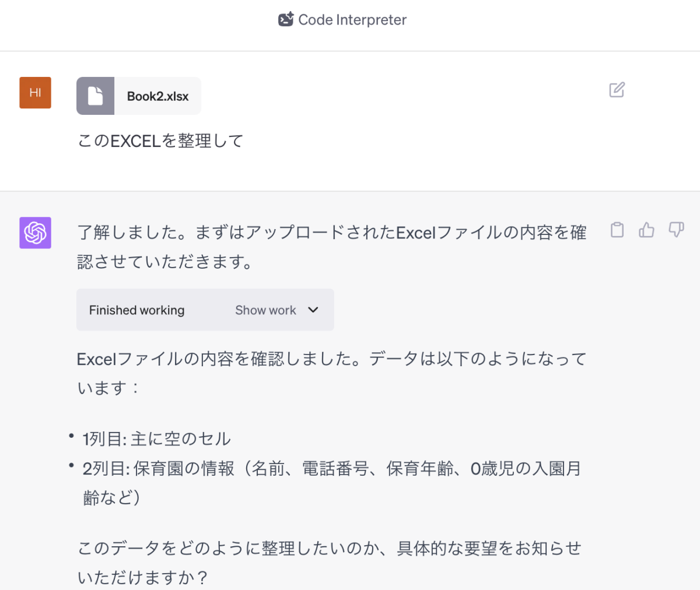Viewport: 700px width, 590px height.
Task: Select the bullet 1列目: 主に空のセル
Action: click(156, 439)
